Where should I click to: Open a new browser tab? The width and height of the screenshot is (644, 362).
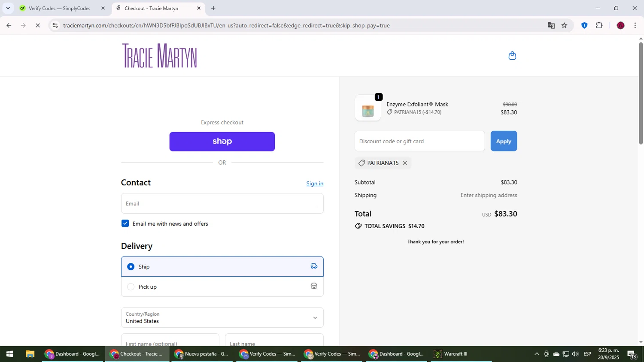pyautogui.click(x=213, y=8)
